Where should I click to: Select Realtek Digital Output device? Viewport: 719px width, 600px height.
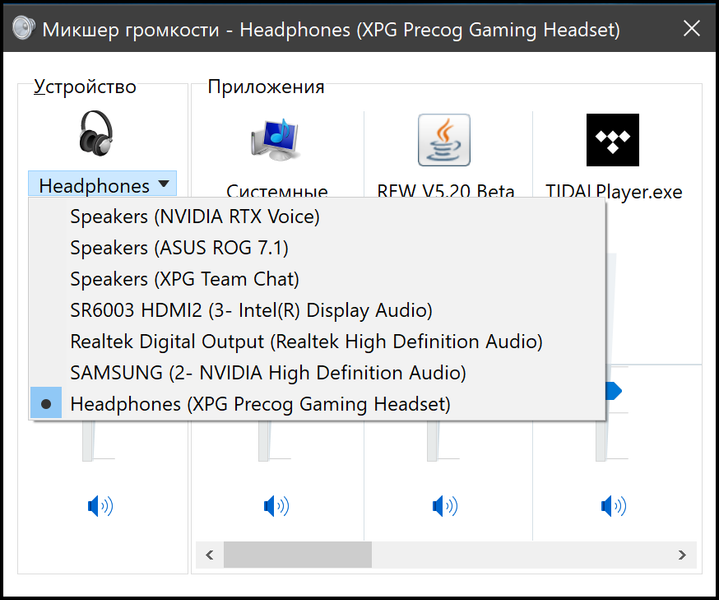(x=317, y=341)
